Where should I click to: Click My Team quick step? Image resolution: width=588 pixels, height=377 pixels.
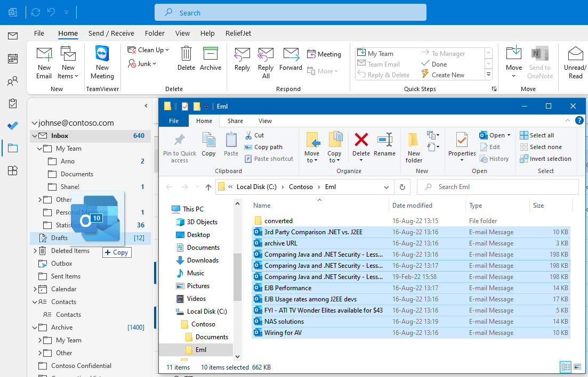point(375,54)
